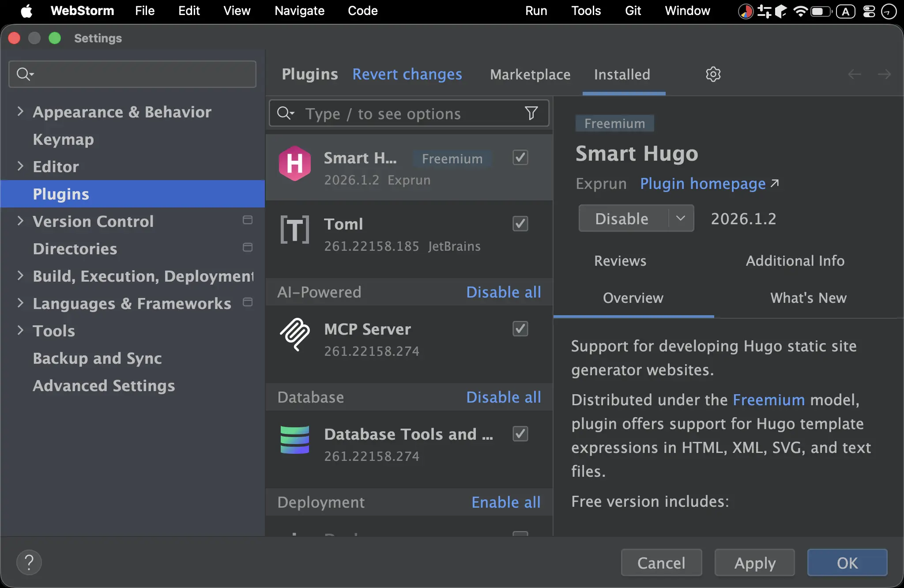Go forward with the right arrow
Screen dimensions: 904x588
pos(884,74)
